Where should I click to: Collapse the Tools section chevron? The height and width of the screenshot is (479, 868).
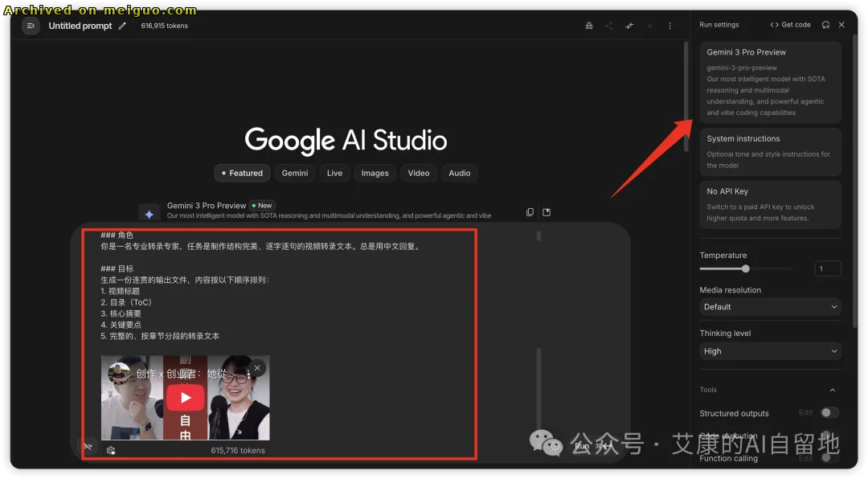[833, 390]
